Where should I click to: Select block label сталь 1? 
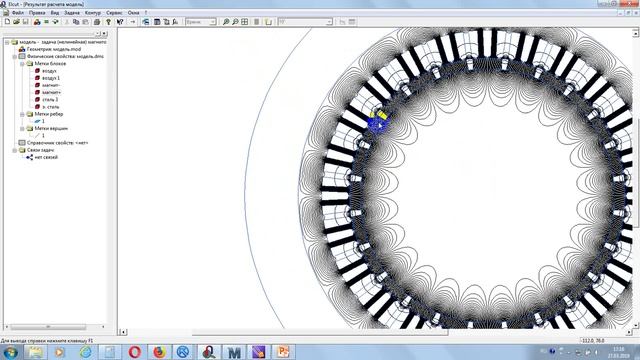click(x=50, y=100)
